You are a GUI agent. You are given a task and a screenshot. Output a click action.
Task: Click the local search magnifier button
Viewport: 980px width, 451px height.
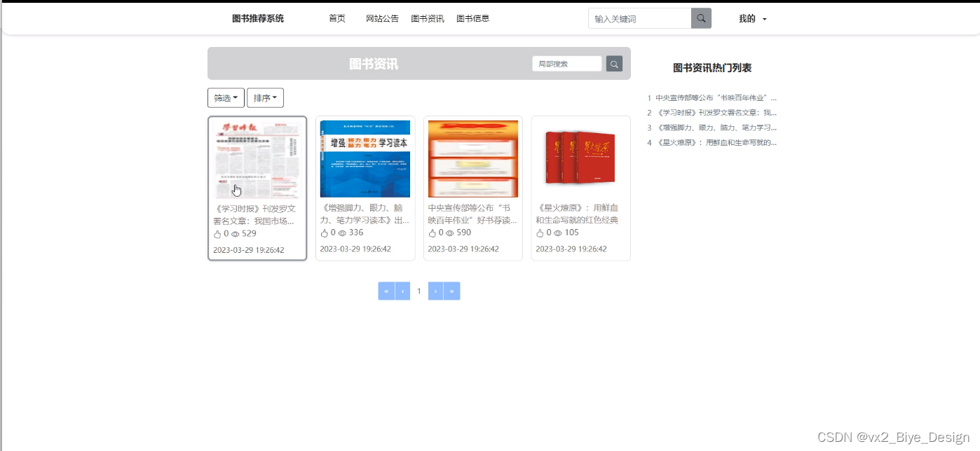[614, 64]
